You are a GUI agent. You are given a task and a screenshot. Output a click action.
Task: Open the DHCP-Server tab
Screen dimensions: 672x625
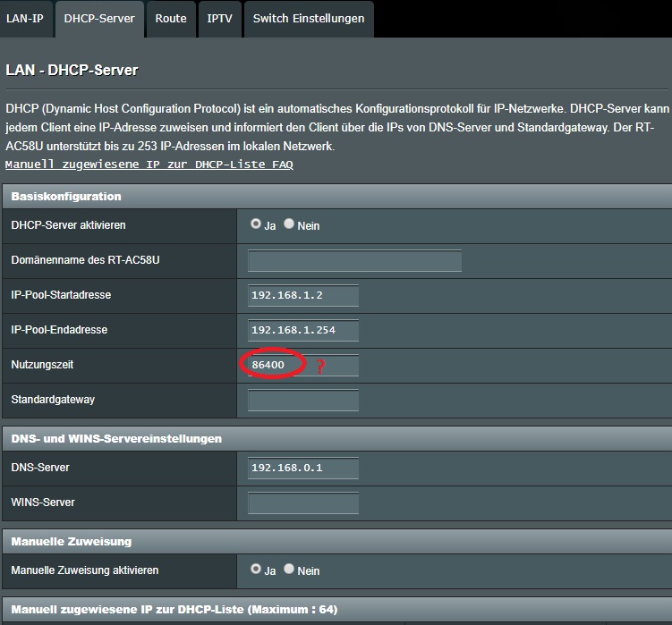(x=99, y=19)
